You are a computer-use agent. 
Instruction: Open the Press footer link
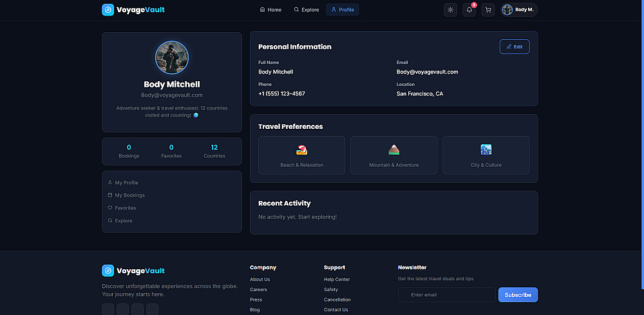point(256,300)
